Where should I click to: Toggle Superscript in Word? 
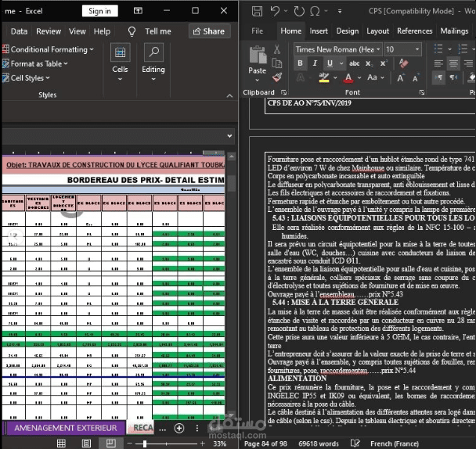click(x=384, y=63)
